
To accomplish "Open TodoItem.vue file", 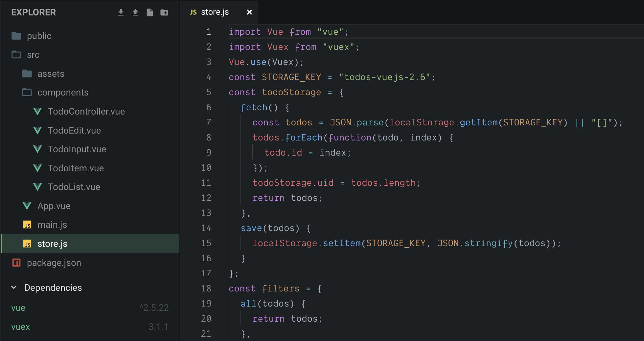I will (76, 168).
